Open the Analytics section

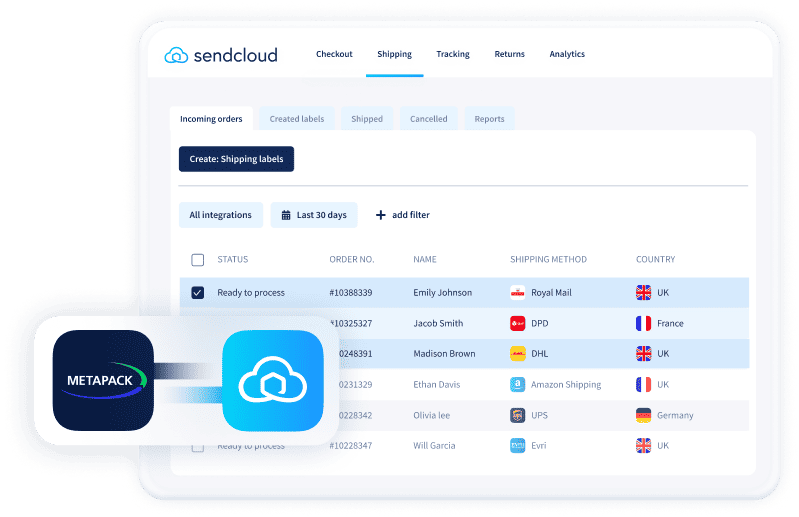click(567, 54)
